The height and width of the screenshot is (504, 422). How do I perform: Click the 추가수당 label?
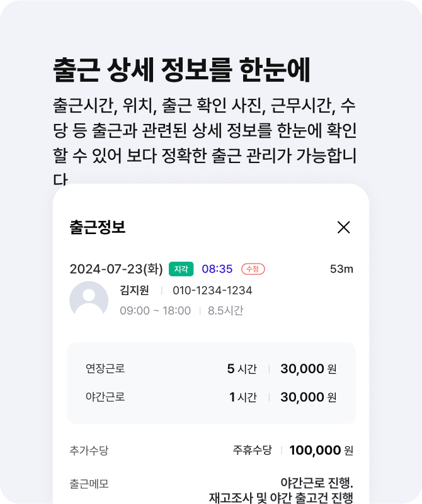(89, 451)
